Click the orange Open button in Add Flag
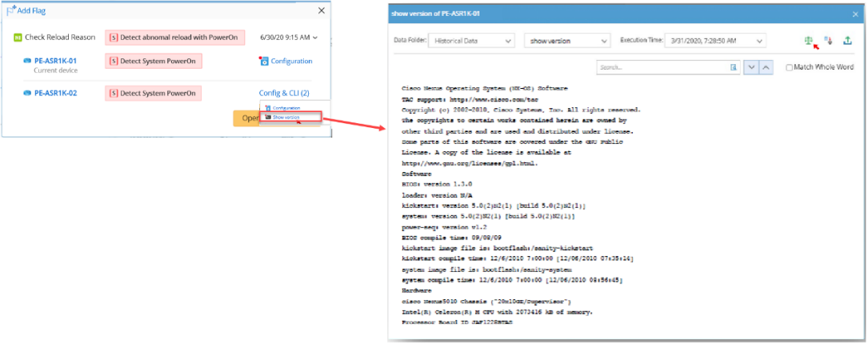Image resolution: width=868 pixels, height=344 pixels. click(246, 118)
